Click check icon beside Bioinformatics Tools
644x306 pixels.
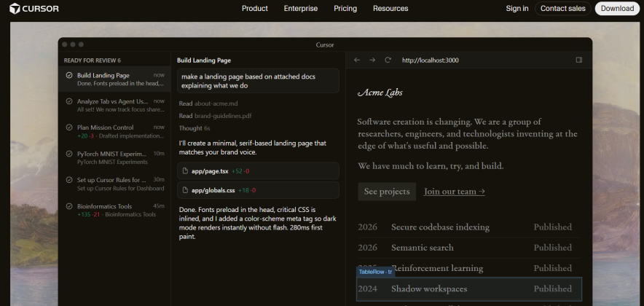69,207
